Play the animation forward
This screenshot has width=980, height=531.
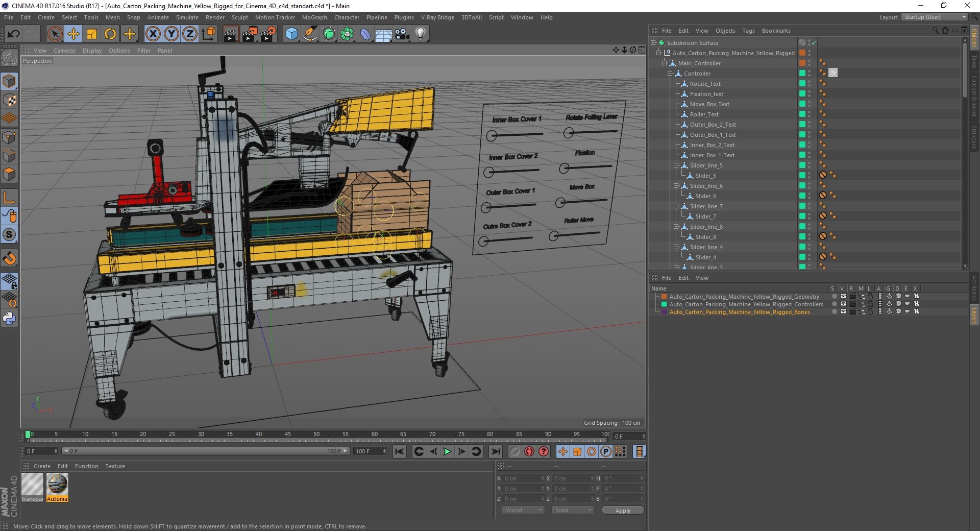click(447, 451)
